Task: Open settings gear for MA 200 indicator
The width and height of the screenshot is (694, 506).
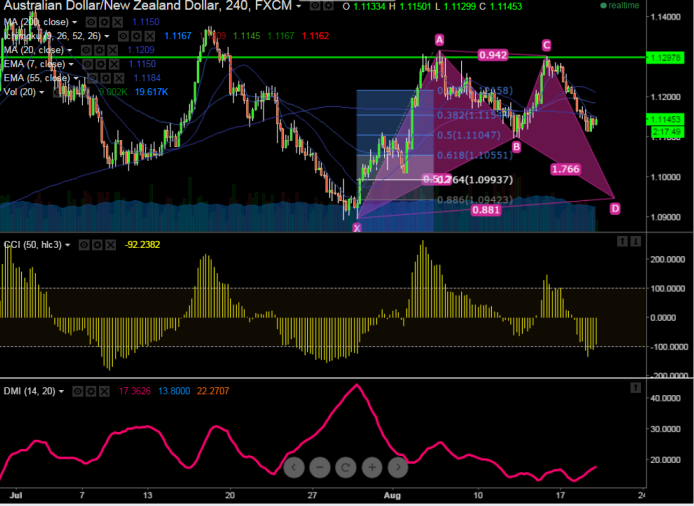Action: coord(104,22)
